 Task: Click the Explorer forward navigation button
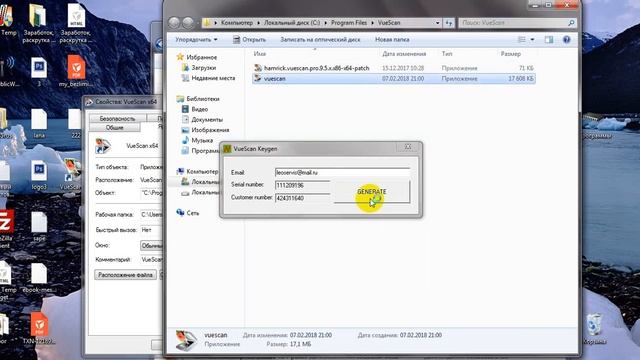click(188, 23)
